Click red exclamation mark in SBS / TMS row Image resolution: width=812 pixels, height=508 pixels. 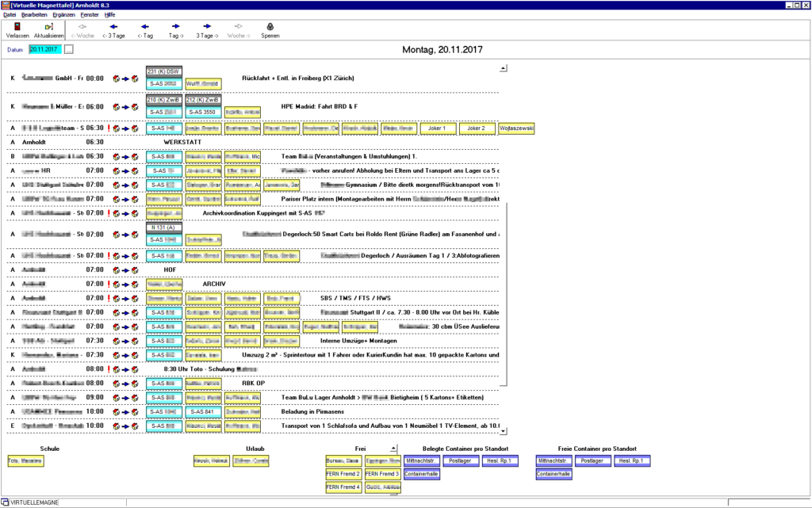pos(109,299)
